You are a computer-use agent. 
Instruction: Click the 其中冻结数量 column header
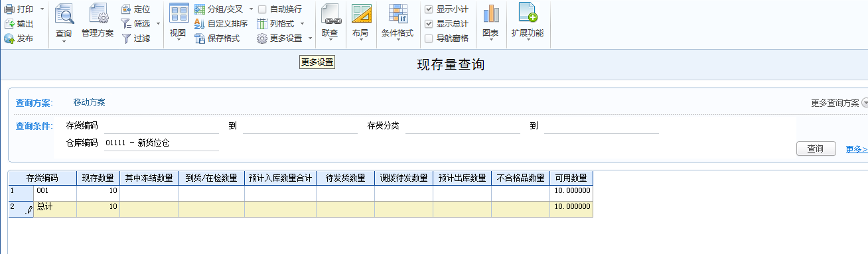point(149,178)
